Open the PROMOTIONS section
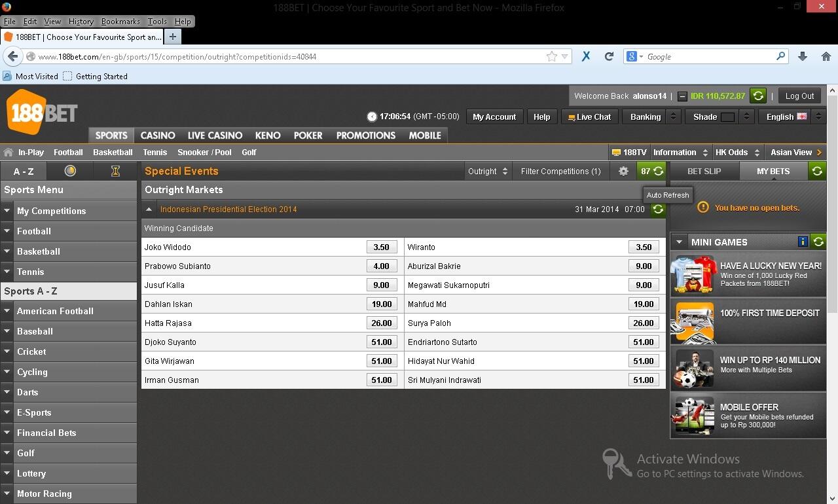 366,135
